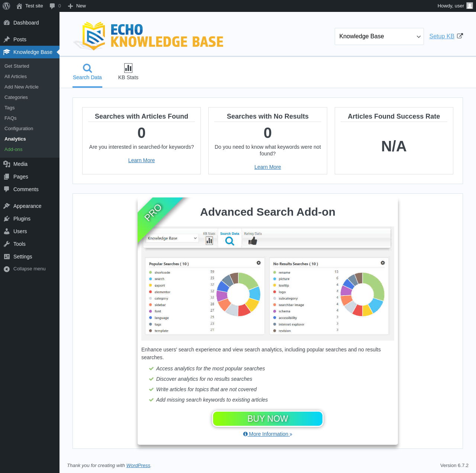Click Learn More under Searches with Articles Found
The height and width of the screenshot is (473, 476).
point(141,160)
